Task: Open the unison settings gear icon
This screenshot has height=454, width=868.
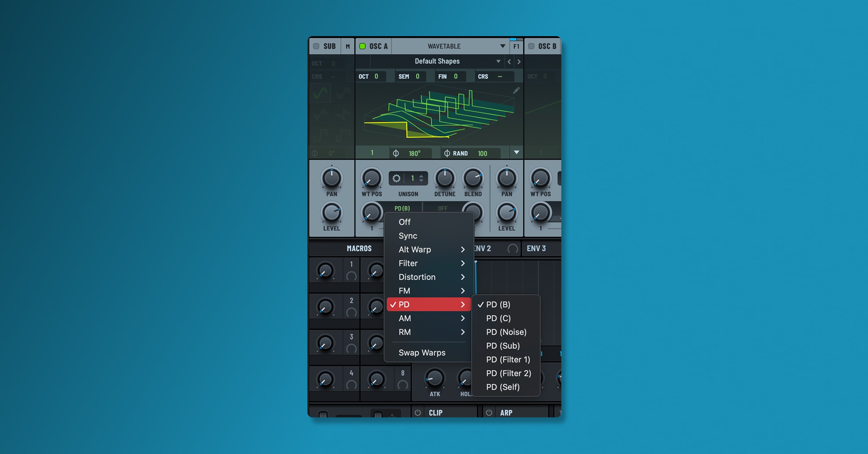Action: (x=396, y=178)
